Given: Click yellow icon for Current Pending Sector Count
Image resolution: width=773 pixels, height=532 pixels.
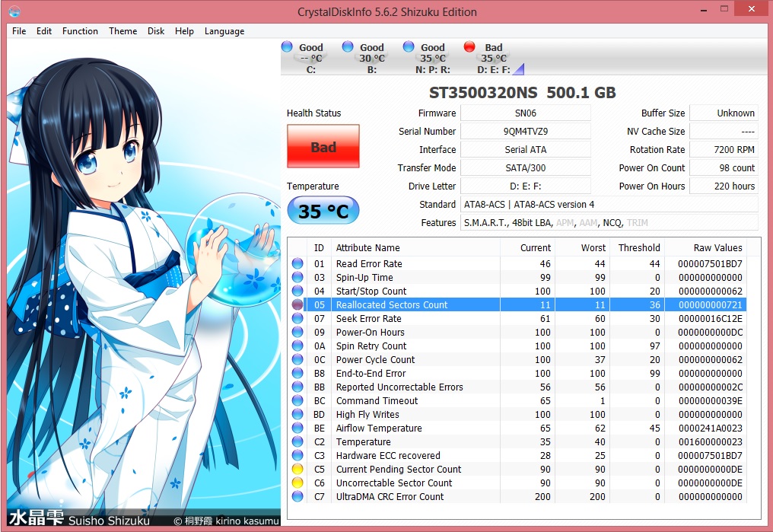Looking at the screenshot, I should (x=297, y=469).
